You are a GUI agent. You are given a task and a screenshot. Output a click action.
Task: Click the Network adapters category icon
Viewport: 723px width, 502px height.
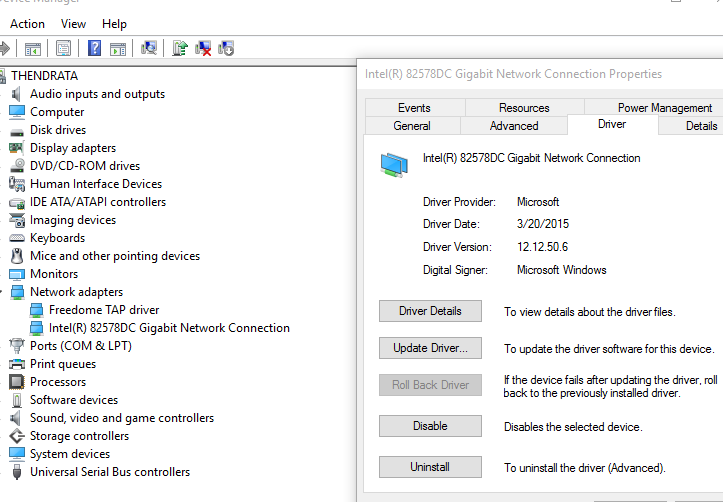pyautogui.click(x=17, y=292)
